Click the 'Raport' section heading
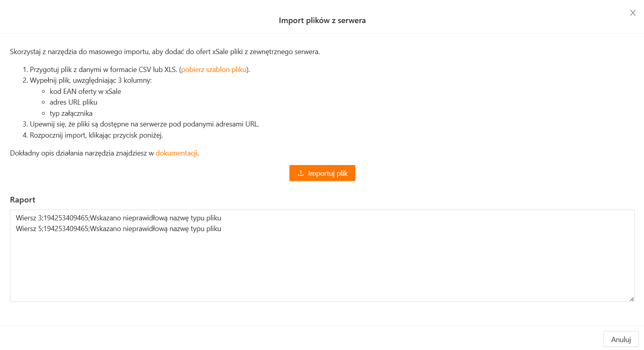 pyautogui.click(x=23, y=200)
